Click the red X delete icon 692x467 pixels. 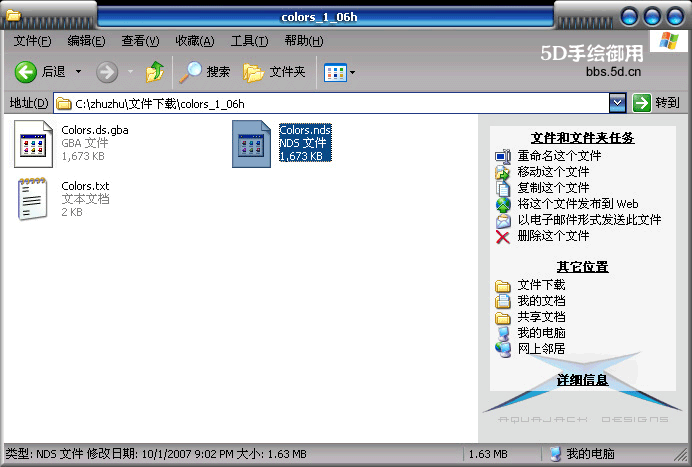coord(503,237)
